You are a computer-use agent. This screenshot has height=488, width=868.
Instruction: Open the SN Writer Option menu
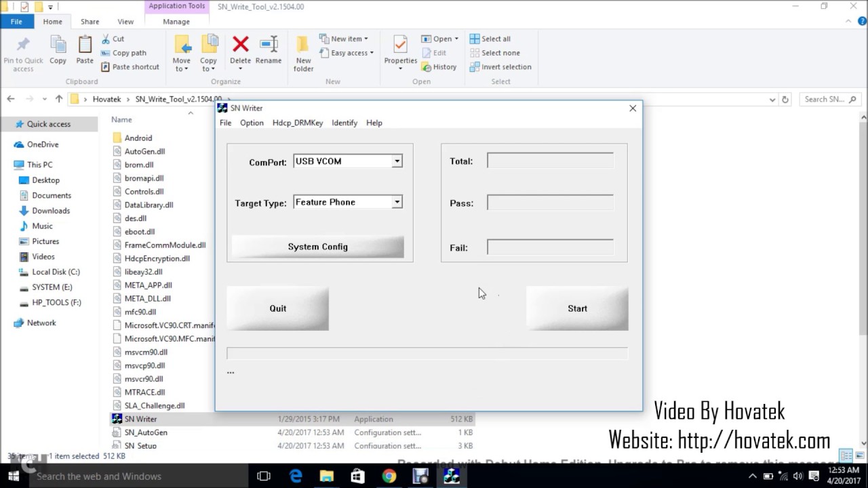(251, 123)
